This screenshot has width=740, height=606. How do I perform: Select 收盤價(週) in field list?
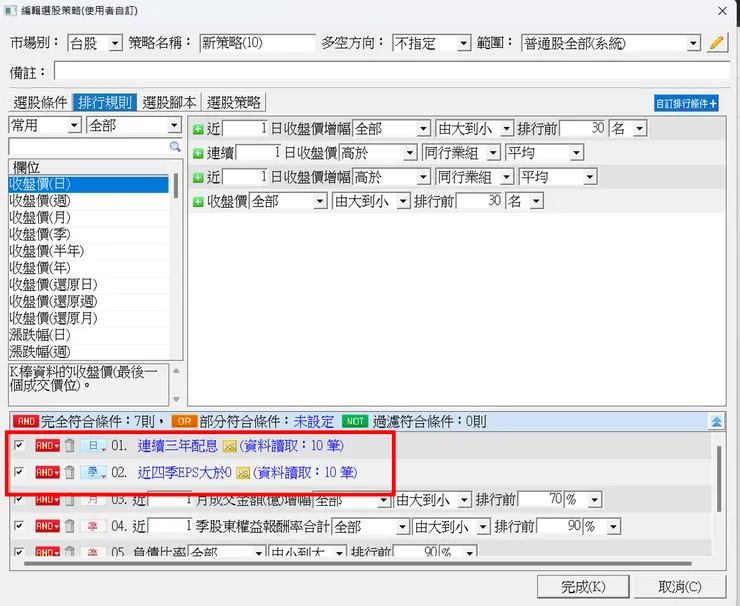(x=89, y=201)
